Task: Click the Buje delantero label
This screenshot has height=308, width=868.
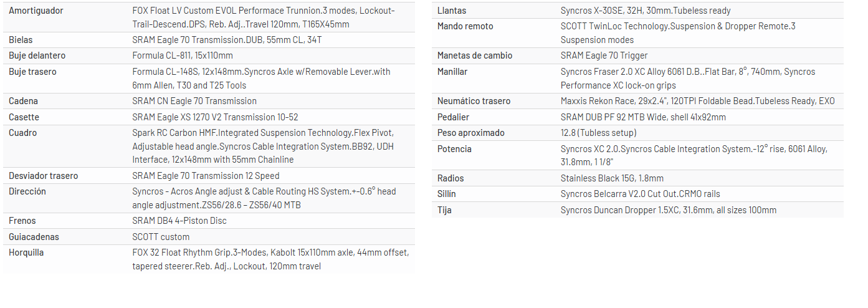Action: click(37, 55)
